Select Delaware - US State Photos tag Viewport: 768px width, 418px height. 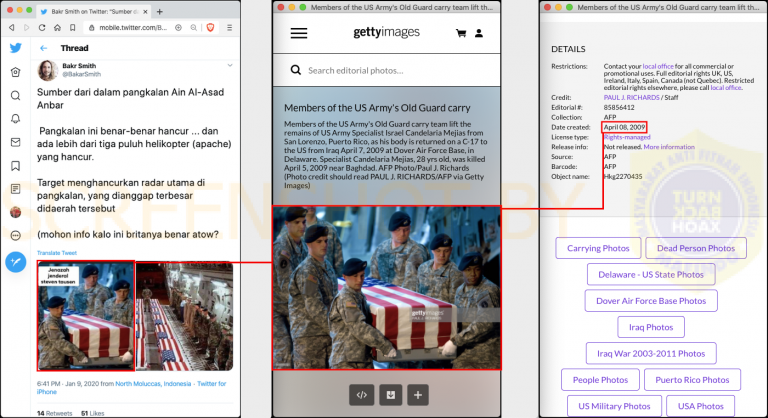651,274
